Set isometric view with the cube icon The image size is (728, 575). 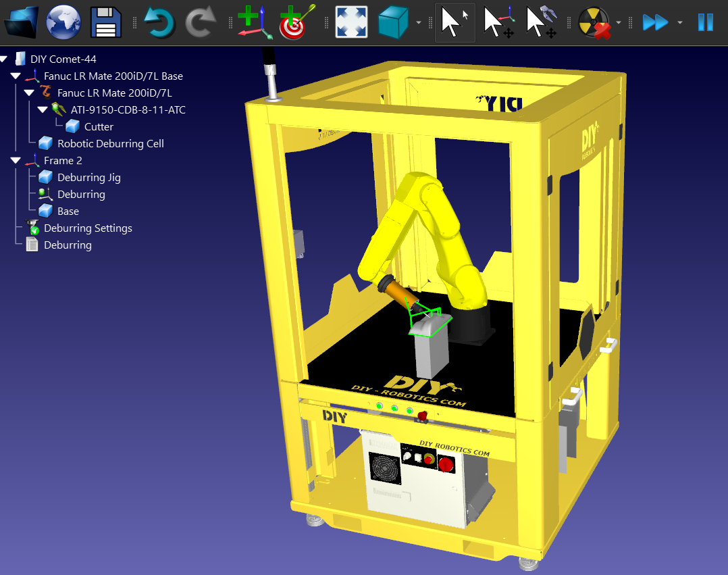pos(394,22)
